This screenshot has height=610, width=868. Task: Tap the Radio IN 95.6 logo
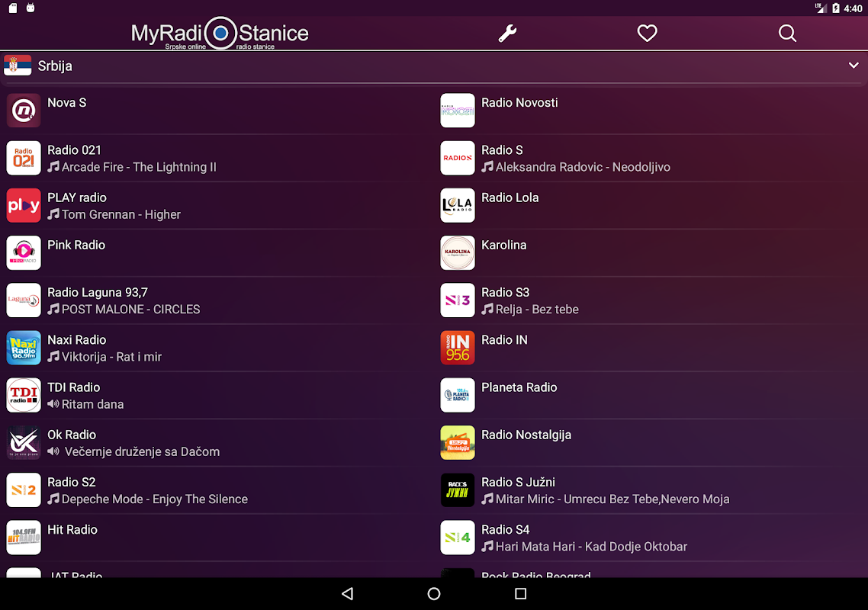point(458,348)
